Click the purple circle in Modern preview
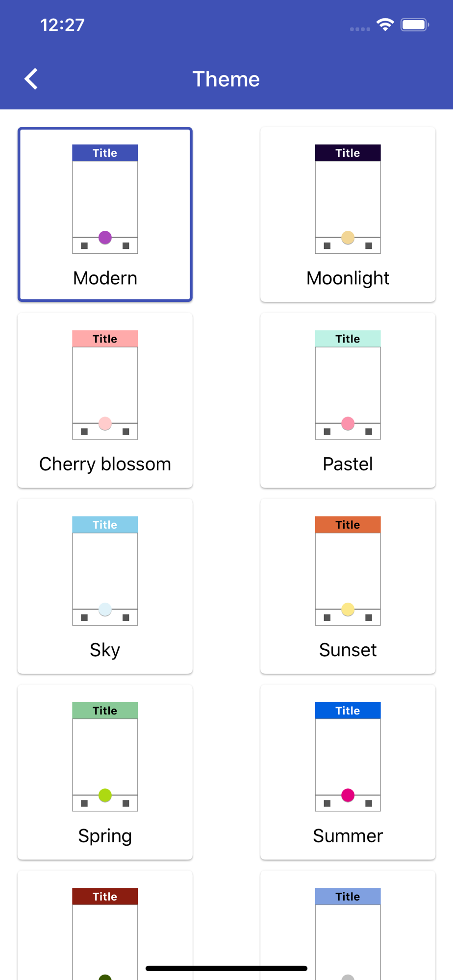Screen dimensions: 453x980 105,238
